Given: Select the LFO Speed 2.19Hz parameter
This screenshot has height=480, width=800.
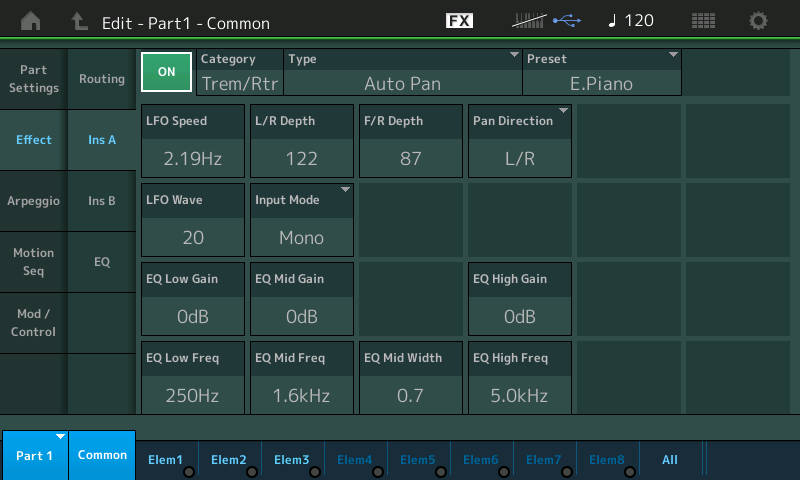Looking at the screenshot, I should click(x=192, y=139).
